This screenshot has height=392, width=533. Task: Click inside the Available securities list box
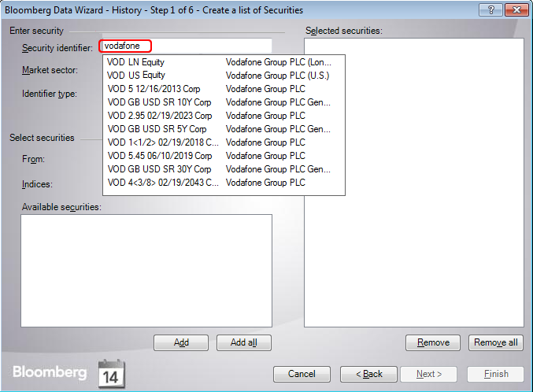pyautogui.click(x=146, y=271)
